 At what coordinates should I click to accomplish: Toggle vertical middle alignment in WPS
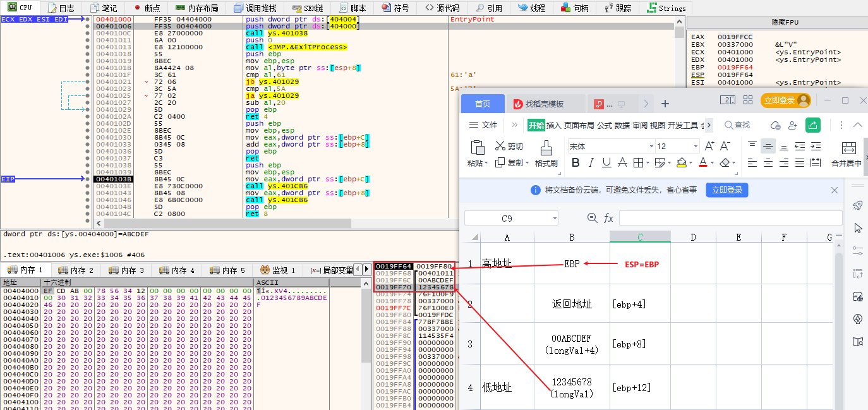[x=768, y=146]
